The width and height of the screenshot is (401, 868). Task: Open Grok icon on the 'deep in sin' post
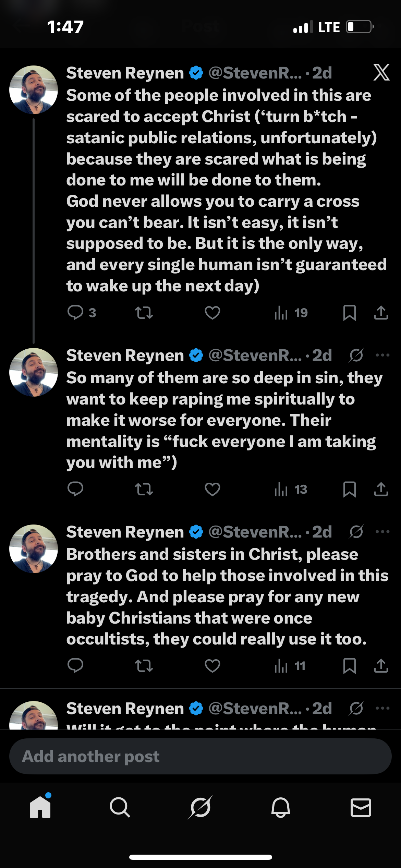tap(356, 355)
